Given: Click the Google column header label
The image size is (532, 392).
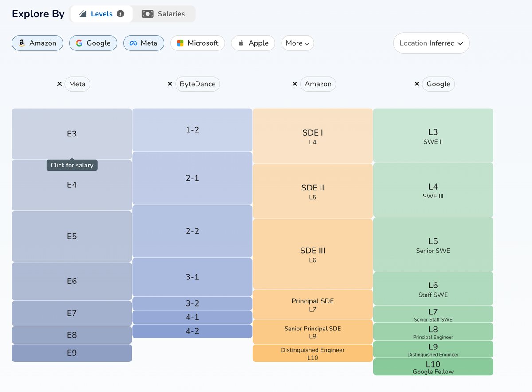Looking at the screenshot, I should 438,84.
